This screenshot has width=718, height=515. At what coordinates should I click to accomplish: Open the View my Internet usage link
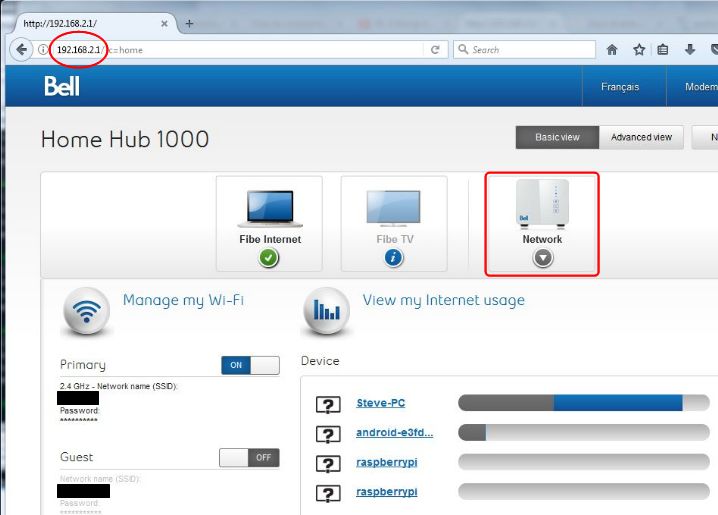click(444, 301)
